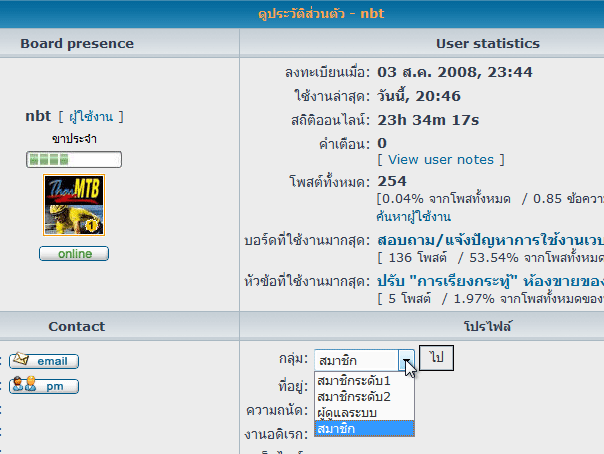Click the Board presence section header
This screenshot has width=604, height=454.
(x=77, y=44)
